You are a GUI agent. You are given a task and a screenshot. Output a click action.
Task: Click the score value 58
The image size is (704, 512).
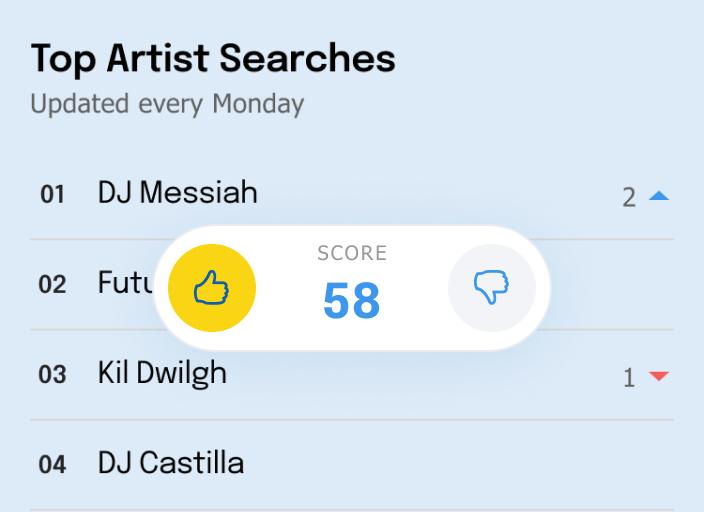point(352,300)
